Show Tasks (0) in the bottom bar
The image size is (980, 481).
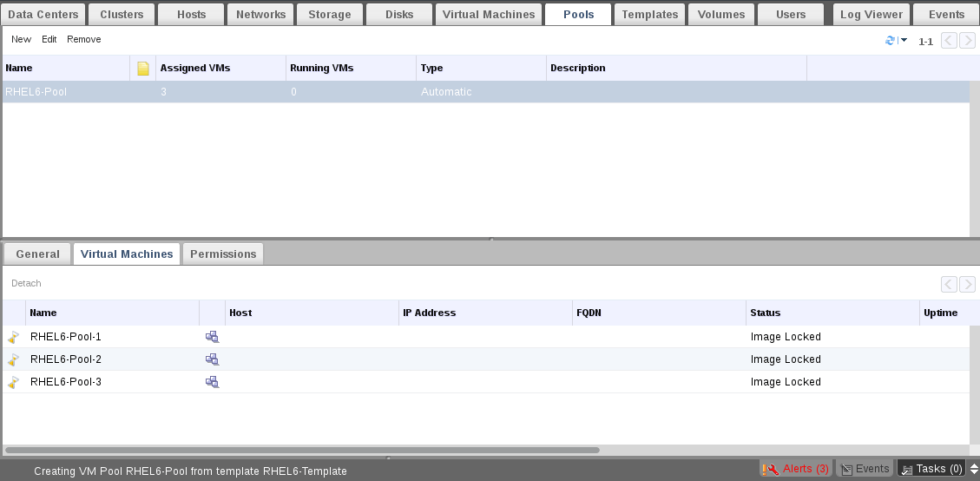click(x=931, y=469)
